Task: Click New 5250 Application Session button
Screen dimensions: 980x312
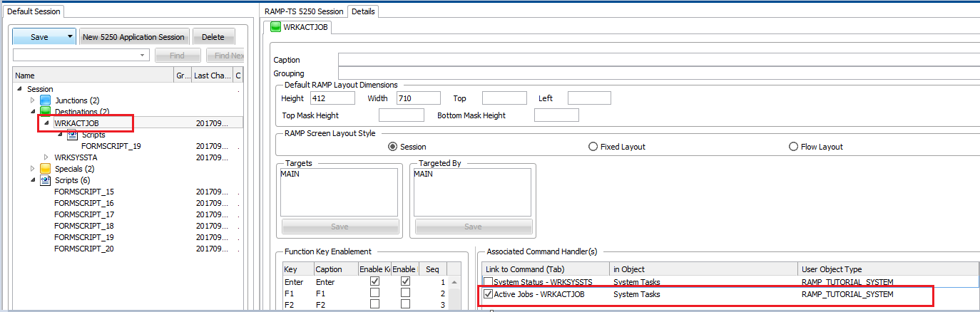Action: 134,37
